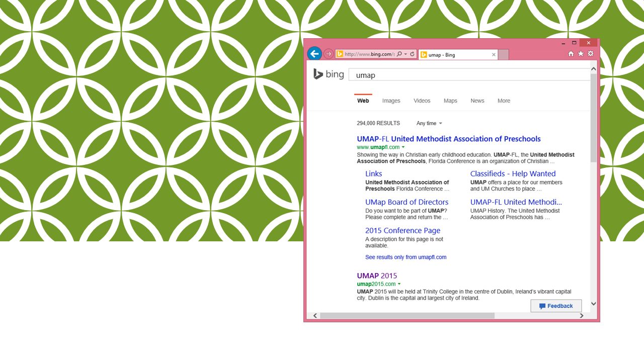Click the Bing logo
The width and height of the screenshot is (644, 362).
[329, 74]
